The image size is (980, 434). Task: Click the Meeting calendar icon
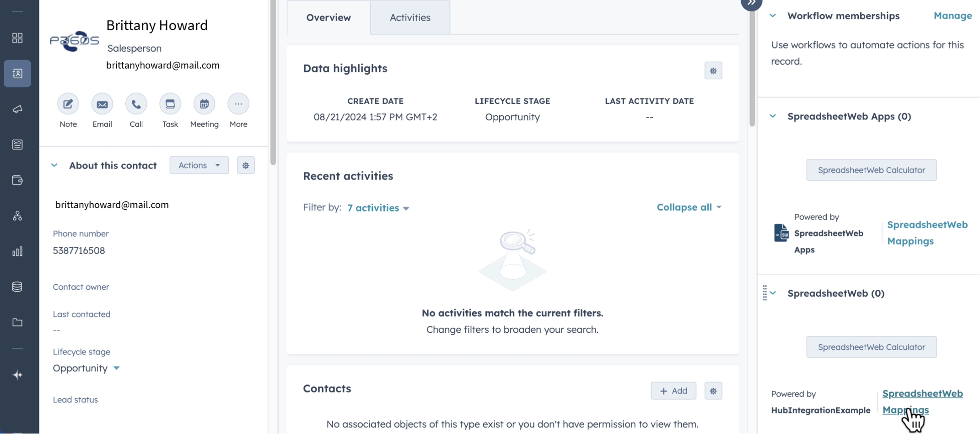pos(204,104)
